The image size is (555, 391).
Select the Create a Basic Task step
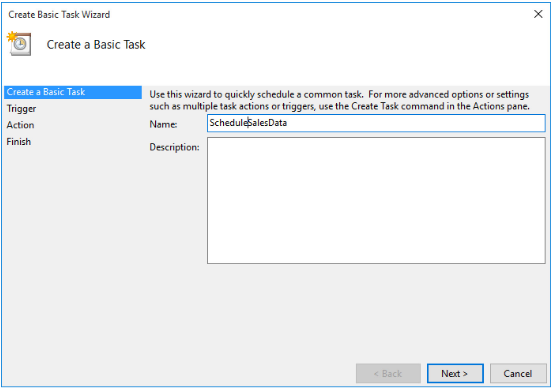coord(73,92)
